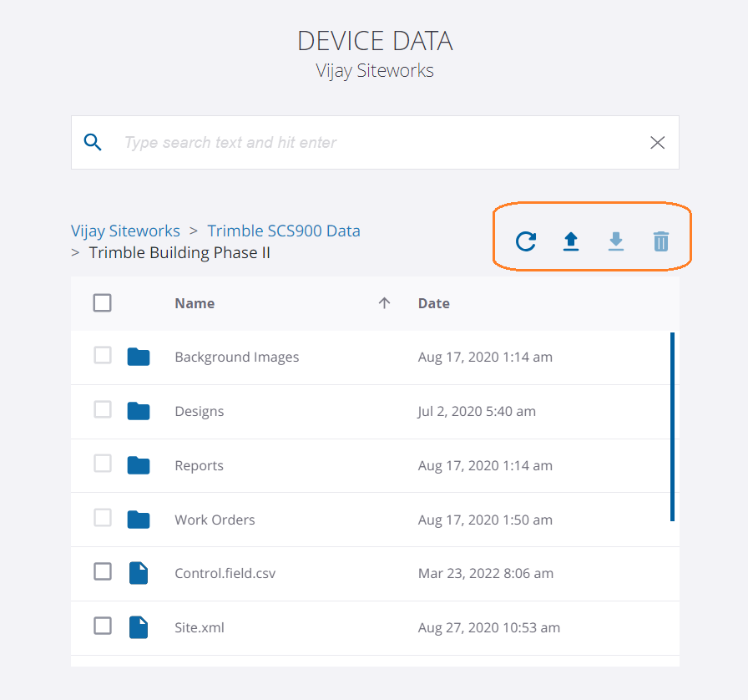Image resolution: width=748 pixels, height=700 pixels.
Task: Open the Vijay Siteworks breadcrumb link
Action: 125,231
